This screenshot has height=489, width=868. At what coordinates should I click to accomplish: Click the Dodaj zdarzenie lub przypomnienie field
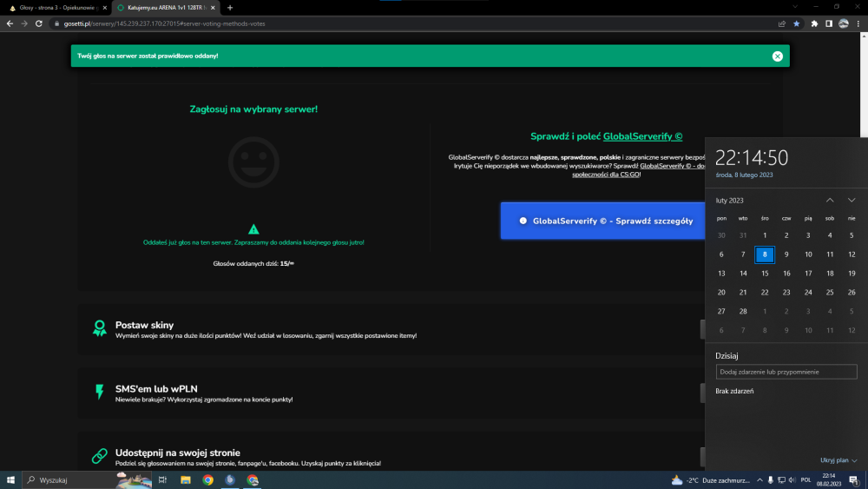click(786, 372)
